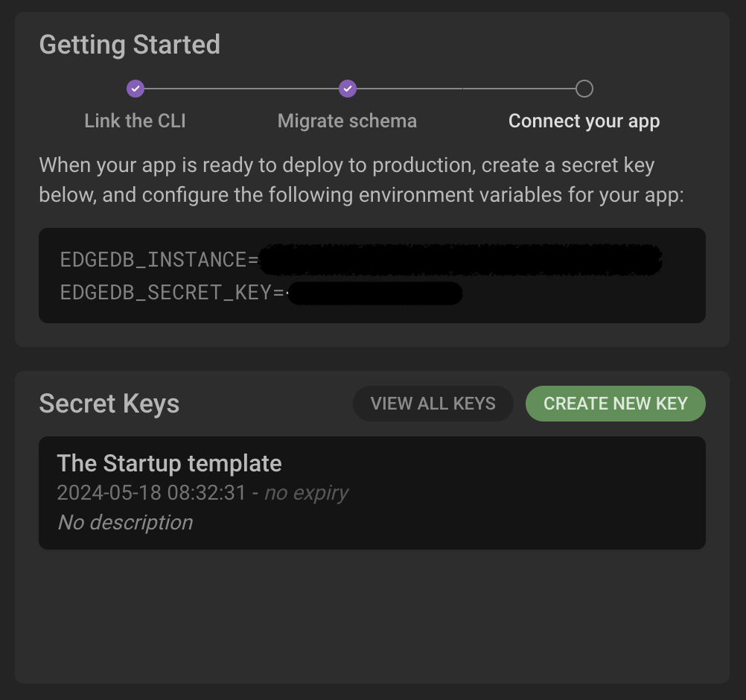Click VIEW ALL KEYS button
The height and width of the screenshot is (700, 746).
point(433,404)
